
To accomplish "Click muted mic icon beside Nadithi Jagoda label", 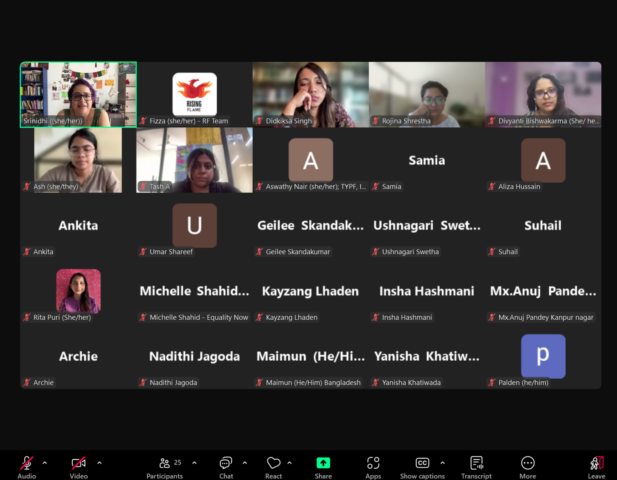I will (x=143, y=382).
